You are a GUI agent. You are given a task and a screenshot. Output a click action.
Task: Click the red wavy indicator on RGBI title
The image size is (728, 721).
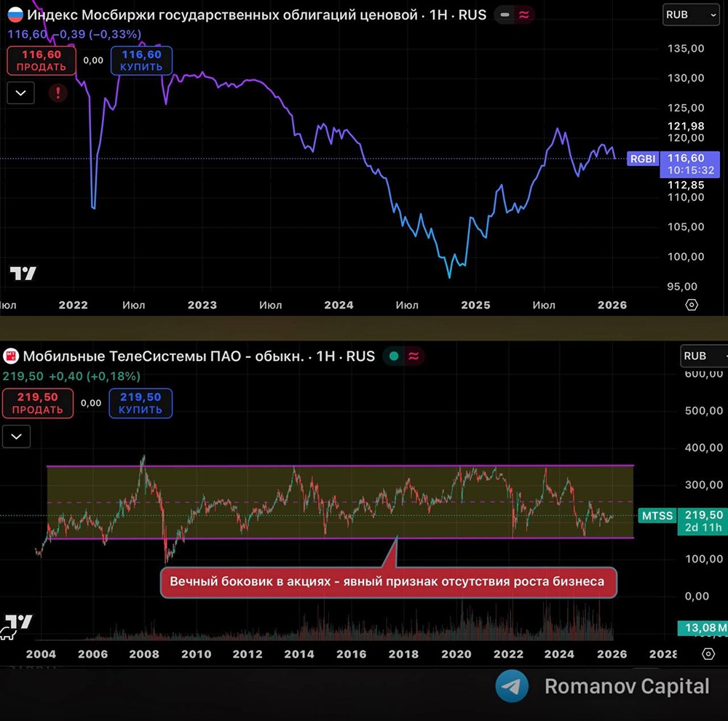pyautogui.click(x=523, y=15)
